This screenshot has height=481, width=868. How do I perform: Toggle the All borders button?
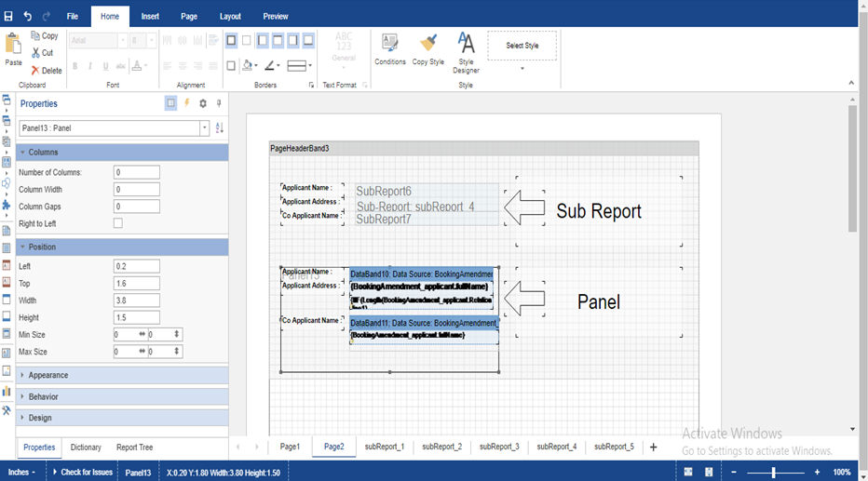[231, 40]
